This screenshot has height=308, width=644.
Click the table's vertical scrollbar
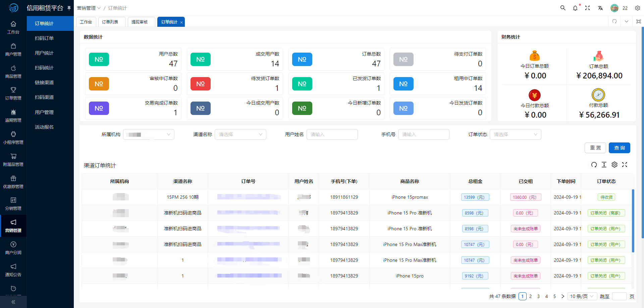(x=633, y=221)
